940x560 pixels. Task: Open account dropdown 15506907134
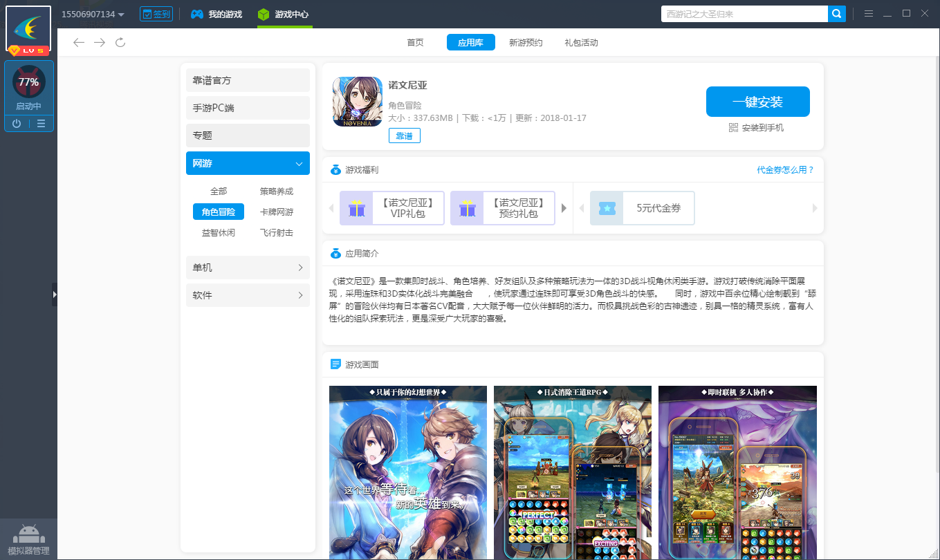pyautogui.click(x=93, y=15)
